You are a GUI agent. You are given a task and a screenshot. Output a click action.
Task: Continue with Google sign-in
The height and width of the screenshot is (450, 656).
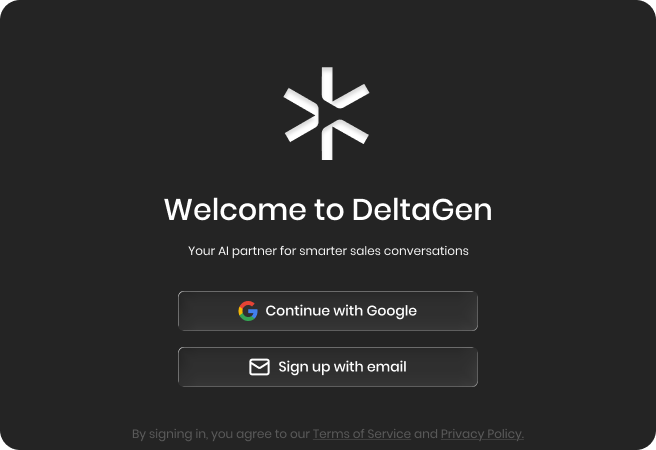(328, 311)
